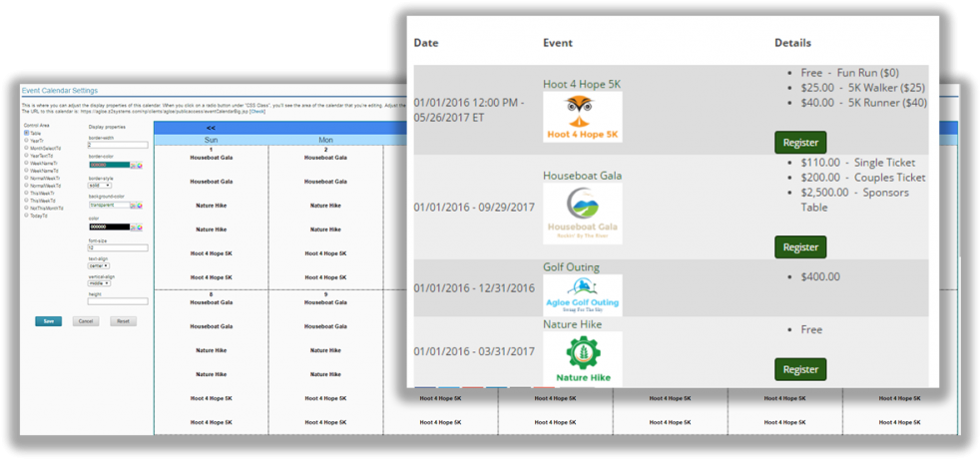Open the border-style dropdown
Image resolution: width=980 pixels, height=459 pixels.
coord(100,186)
